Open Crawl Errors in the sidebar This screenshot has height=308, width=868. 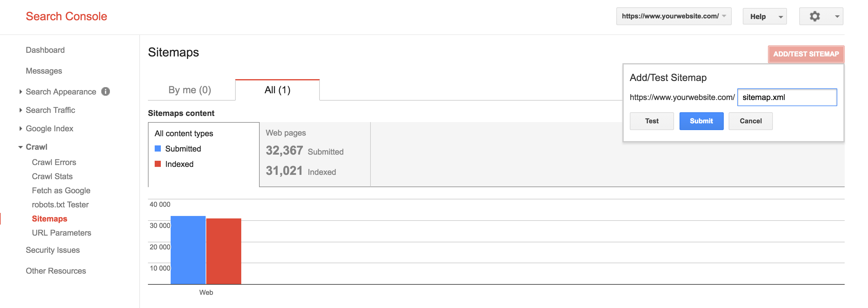tap(54, 162)
